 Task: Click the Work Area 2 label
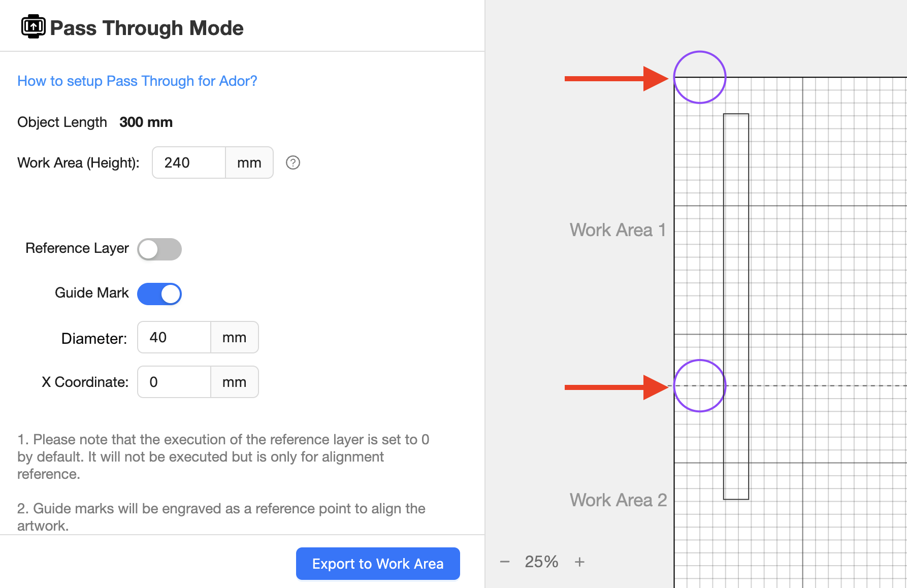point(618,500)
